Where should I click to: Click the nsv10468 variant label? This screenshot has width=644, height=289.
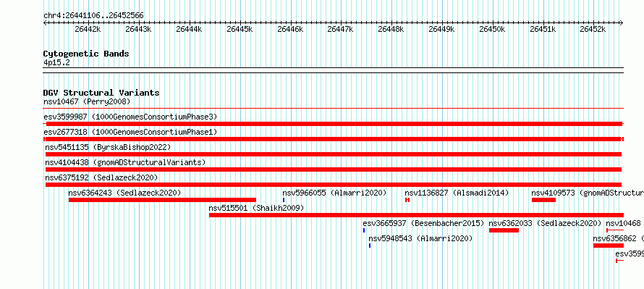[x=624, y=223]
